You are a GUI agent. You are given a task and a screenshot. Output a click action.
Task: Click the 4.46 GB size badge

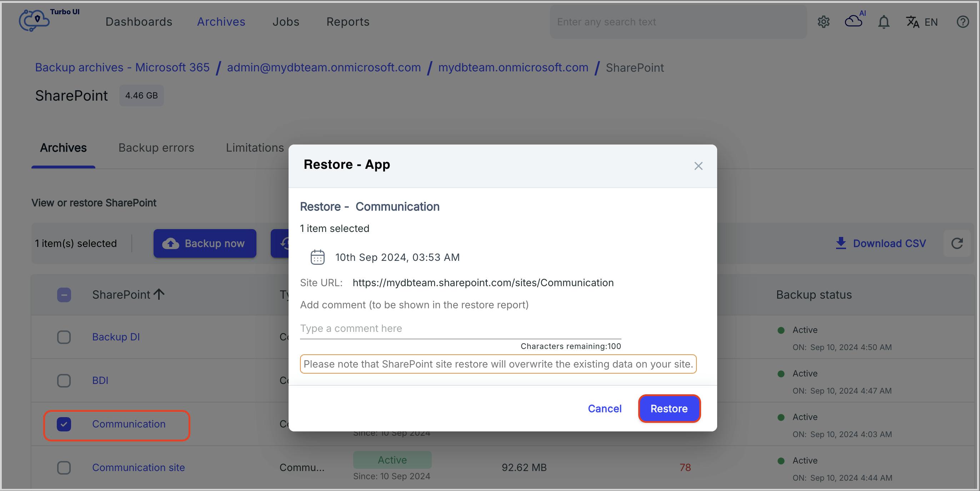[x=141, y=95]
